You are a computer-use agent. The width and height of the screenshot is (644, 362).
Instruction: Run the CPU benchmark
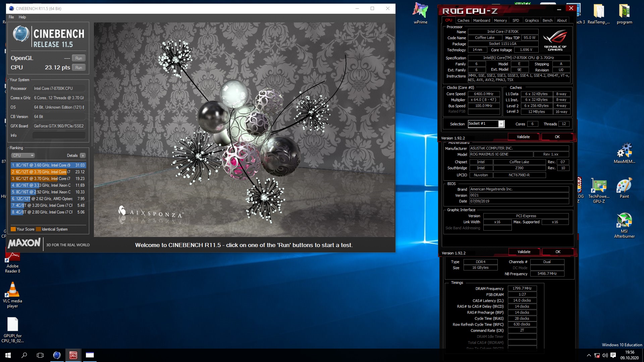[79, 68]
